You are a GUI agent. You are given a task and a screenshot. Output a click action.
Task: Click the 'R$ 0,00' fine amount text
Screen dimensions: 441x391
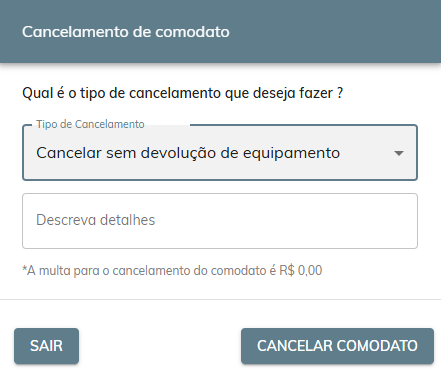click(x=301, y=270)
